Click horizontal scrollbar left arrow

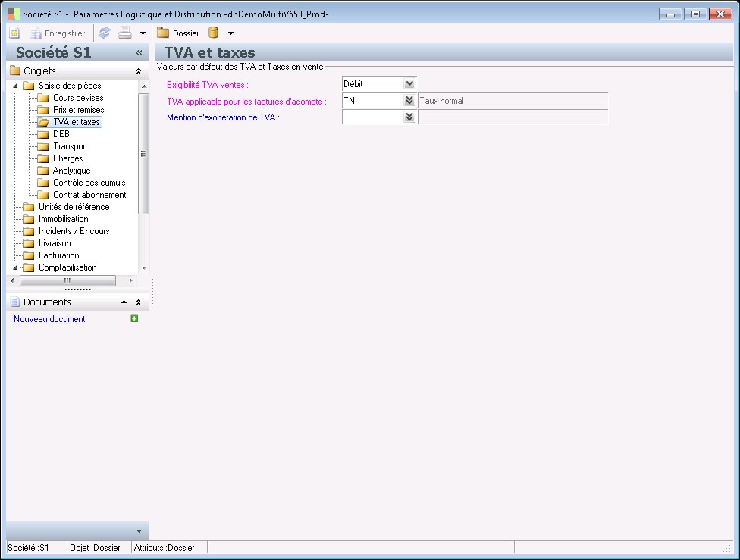pos(12,280)
